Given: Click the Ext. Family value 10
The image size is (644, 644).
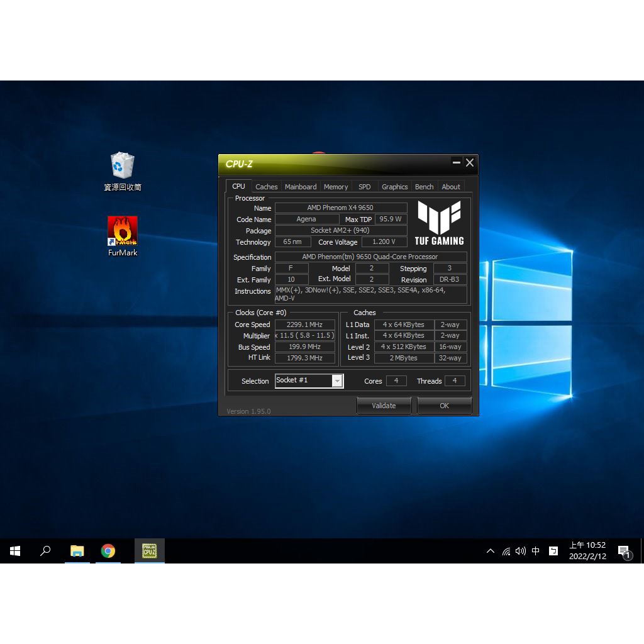Looking at the screenshot, I should pos(291,280).
